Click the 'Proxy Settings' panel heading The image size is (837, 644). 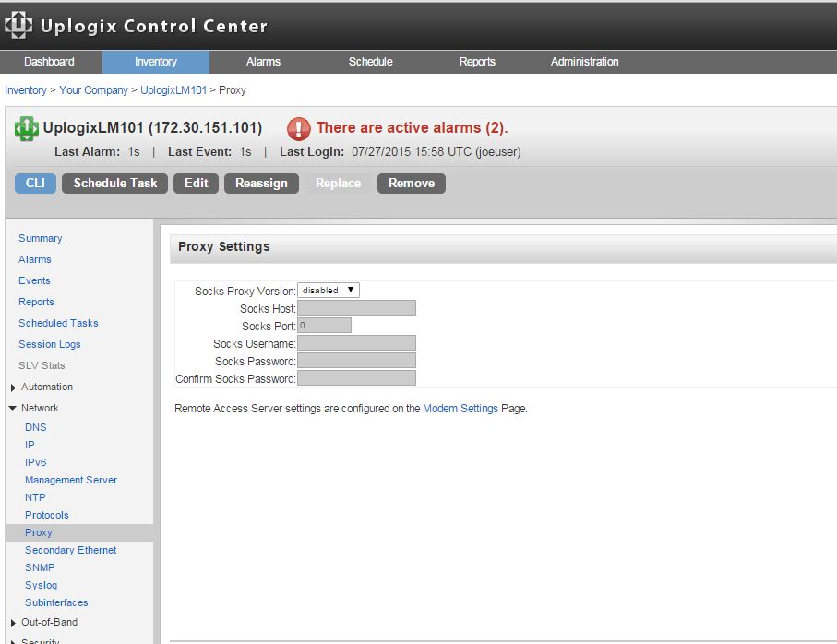pos(224,247)
